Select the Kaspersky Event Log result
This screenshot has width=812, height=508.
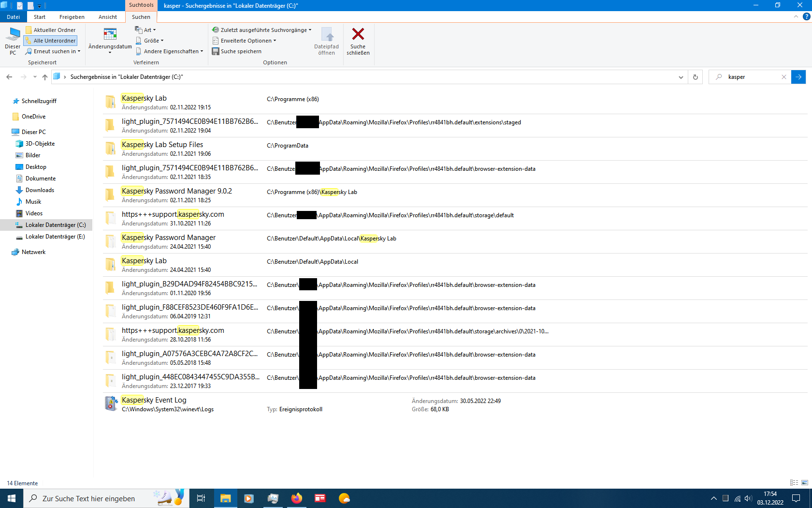[x=154, y=400]
